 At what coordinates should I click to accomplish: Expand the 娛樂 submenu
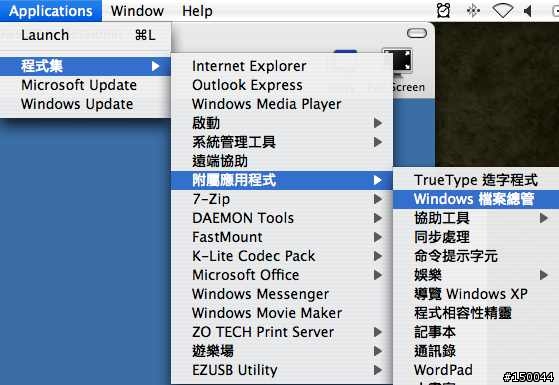coord(476,275)
